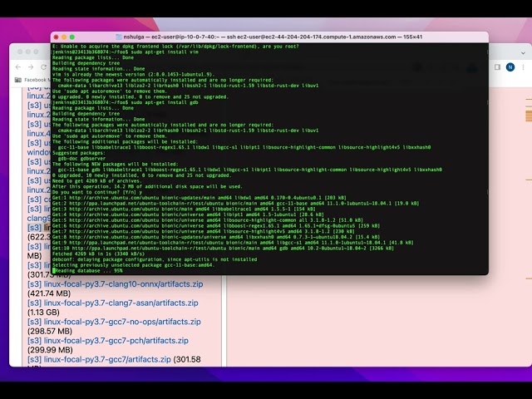
Task: Click the folder icon in terminal title
Action: [119, 37]
